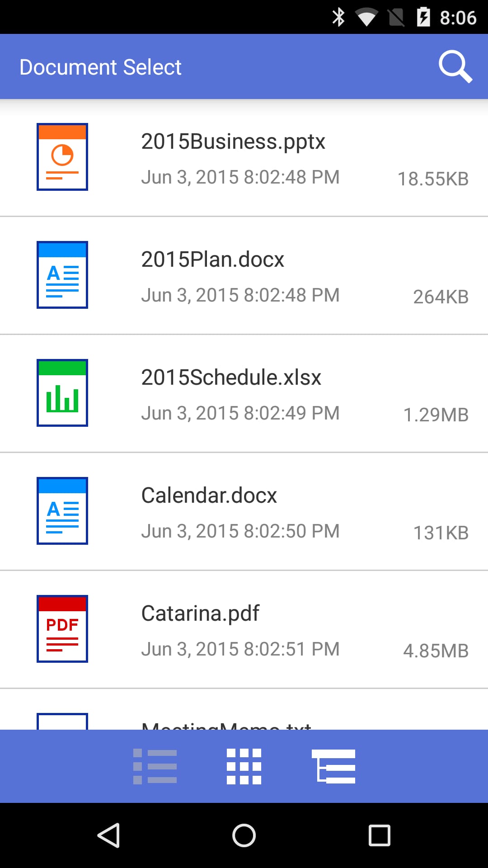Tap the 2015Plan.docx Word document icon
Image resolution: width=488 pixels, height=868 pixels.
pos(62,275)
